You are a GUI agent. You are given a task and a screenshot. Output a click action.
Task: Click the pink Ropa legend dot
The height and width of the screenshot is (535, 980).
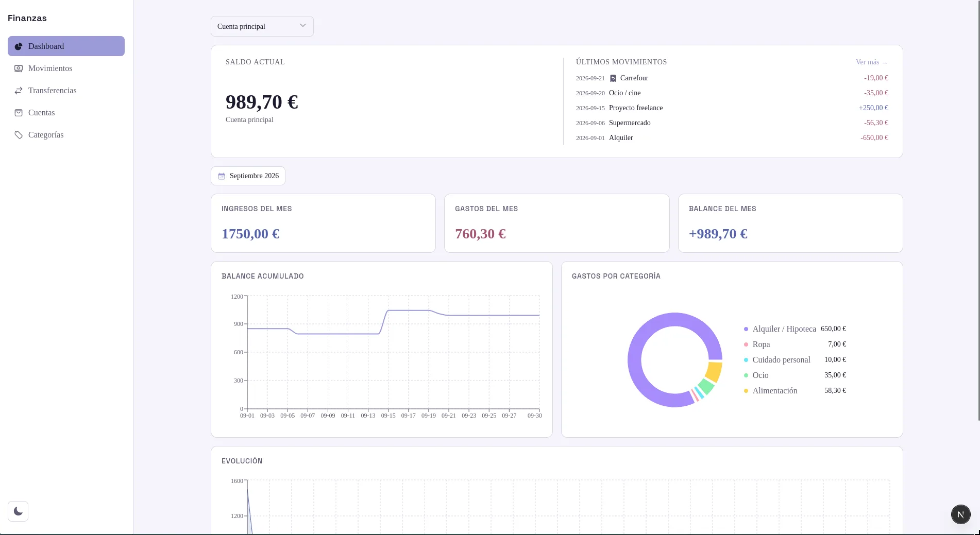click(746, 344)
